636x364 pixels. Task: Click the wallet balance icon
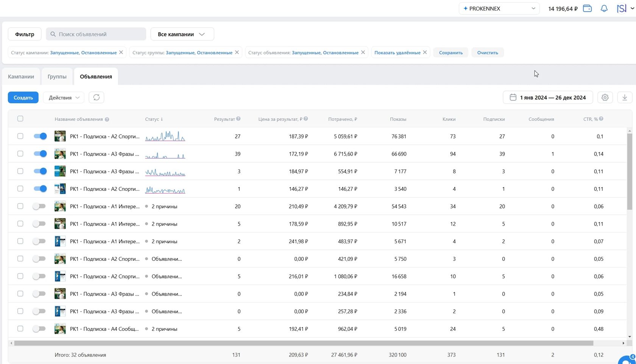[587, 8]
